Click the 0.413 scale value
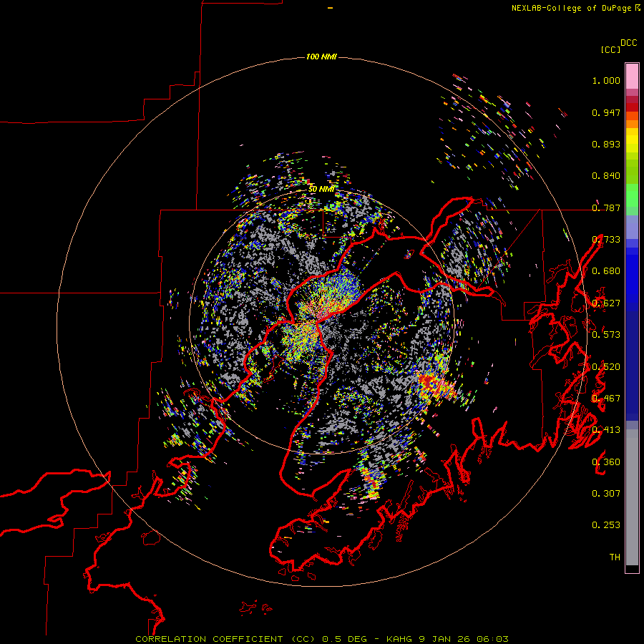644x644 pixels. pyautogui.click(x=606, y=430)
